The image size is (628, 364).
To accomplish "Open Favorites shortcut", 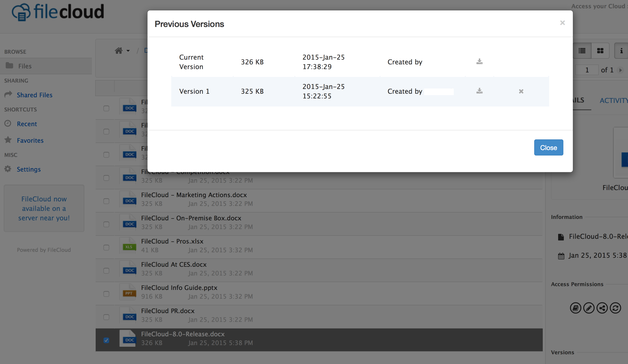I will 30,141.
